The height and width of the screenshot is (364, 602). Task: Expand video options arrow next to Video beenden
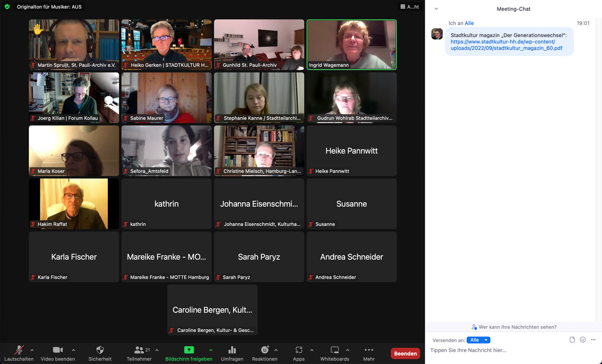(x=74, y=350)
